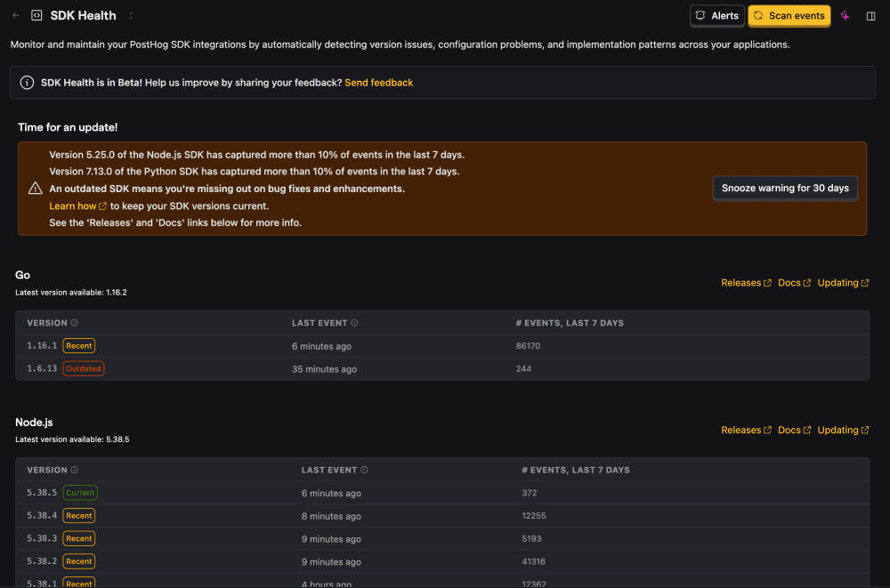The width and height of the screenshot is (890, 588).
Task: Click the info icon in Beta banner
Action: (27, 83)
